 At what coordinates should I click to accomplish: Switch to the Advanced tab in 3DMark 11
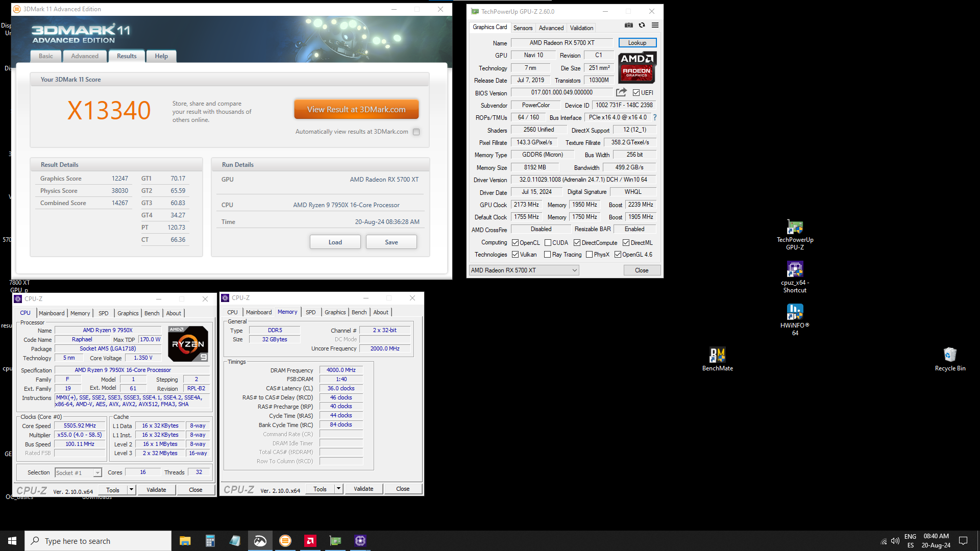click(x=85, y=56)
